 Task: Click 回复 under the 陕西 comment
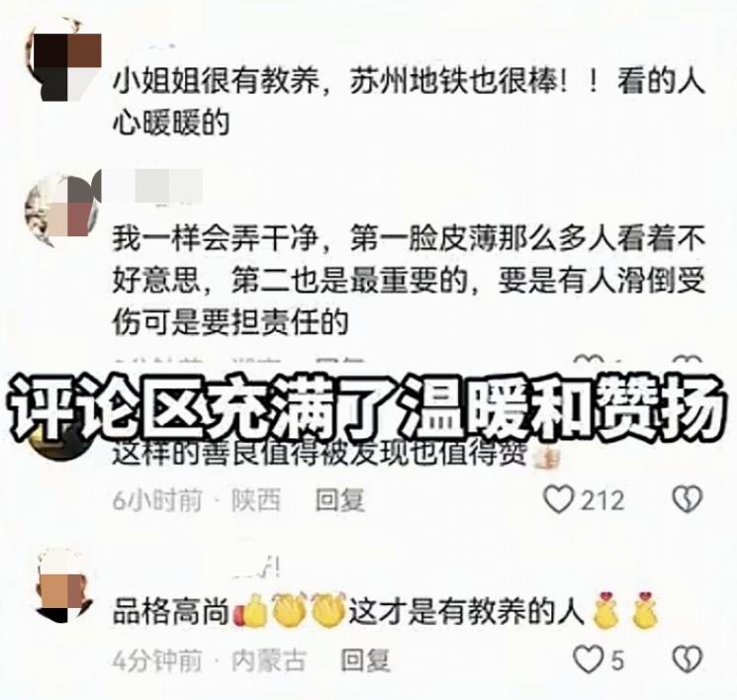point(340,499)
